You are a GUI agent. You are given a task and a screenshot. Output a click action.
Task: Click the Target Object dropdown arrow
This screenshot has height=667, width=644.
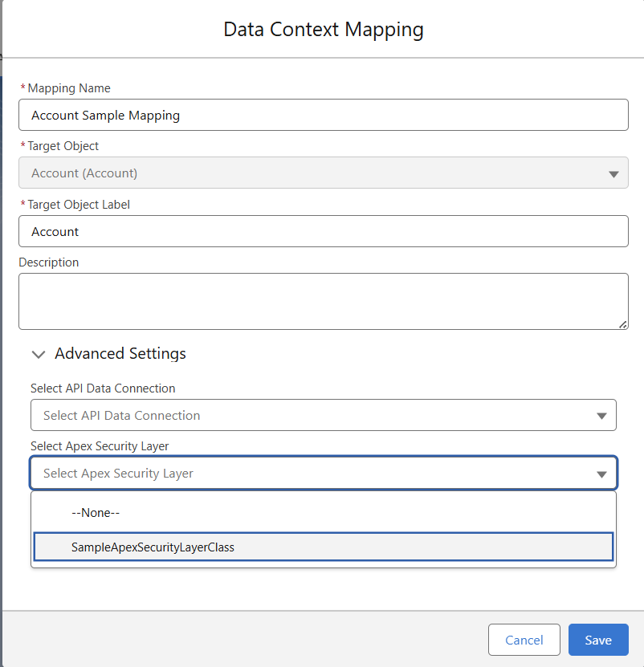613,173
